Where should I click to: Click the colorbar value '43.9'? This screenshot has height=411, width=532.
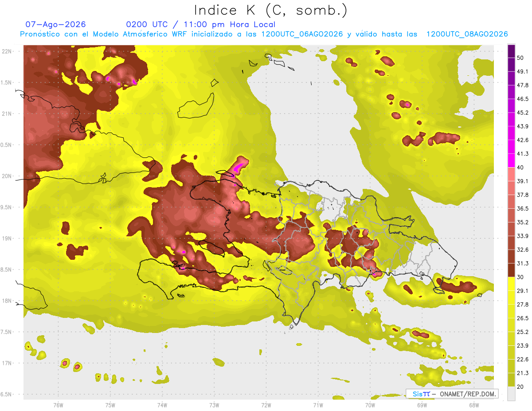(x=523, y=127)
